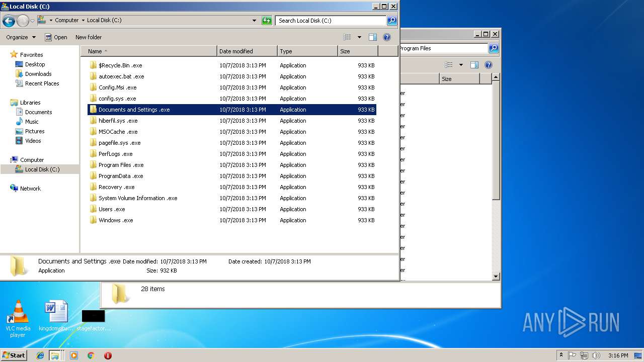Click the Action Center flag tray icon
Screen dimensions: 644x362
[x=572, y=355]
